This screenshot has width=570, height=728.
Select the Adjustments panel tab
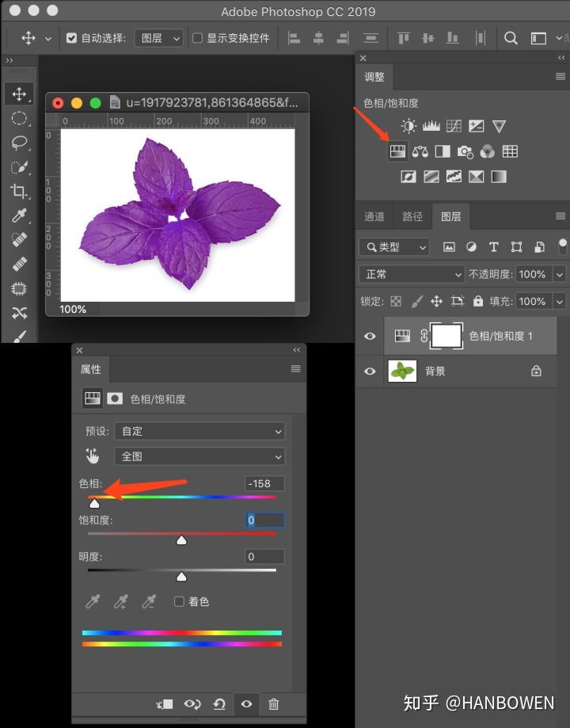click(x=374, y=77)
